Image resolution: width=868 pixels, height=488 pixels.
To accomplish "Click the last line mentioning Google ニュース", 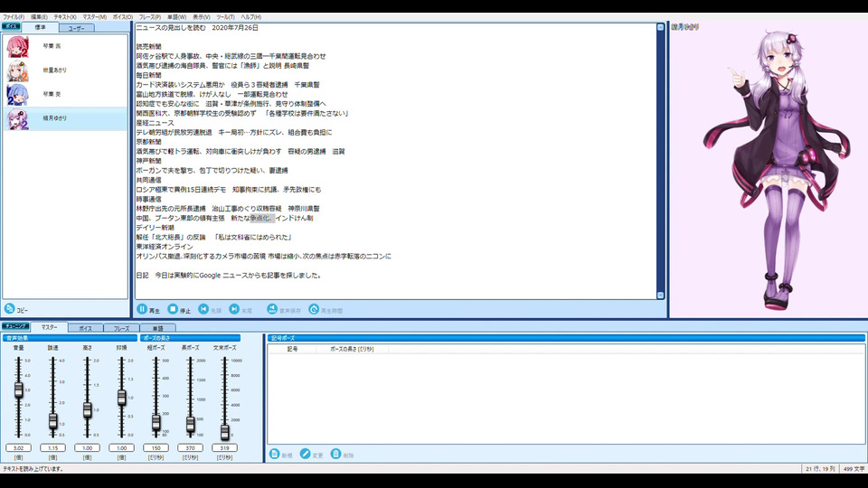I will pyautogui.click(x=229, y=276).
